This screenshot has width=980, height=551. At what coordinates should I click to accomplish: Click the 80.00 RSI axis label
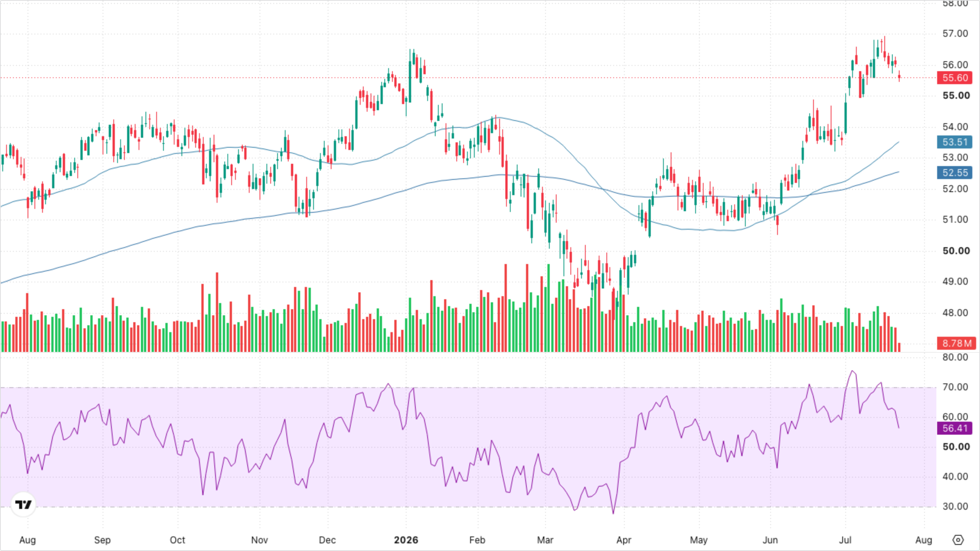coord(955,357)
